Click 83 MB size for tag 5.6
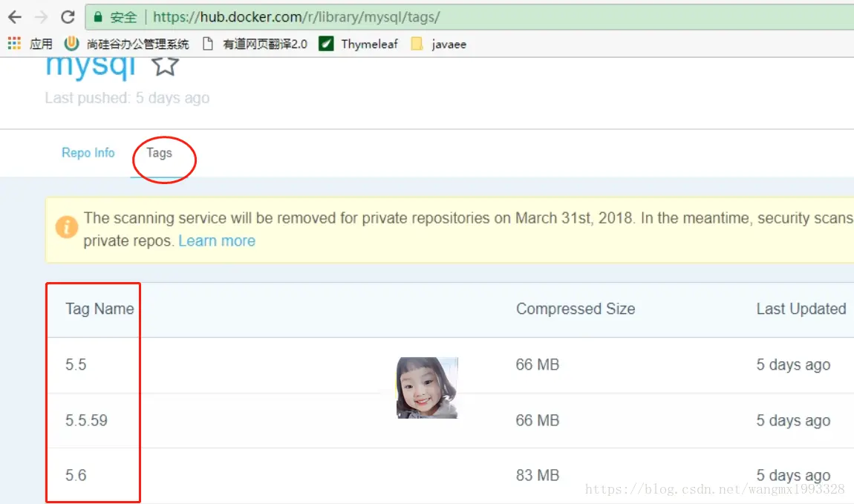Viewport: 854px width, 504px height. [538, 475]
